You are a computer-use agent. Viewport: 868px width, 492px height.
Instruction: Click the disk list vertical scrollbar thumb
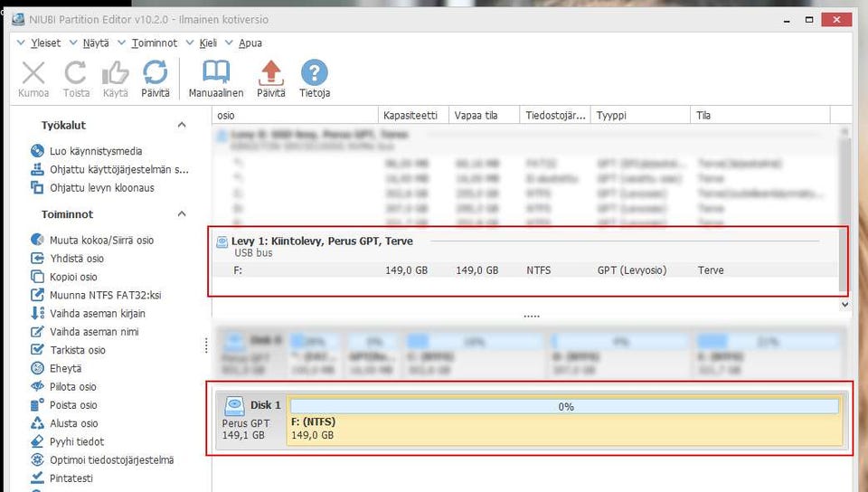pyautogui.click(x=844, y=213)
